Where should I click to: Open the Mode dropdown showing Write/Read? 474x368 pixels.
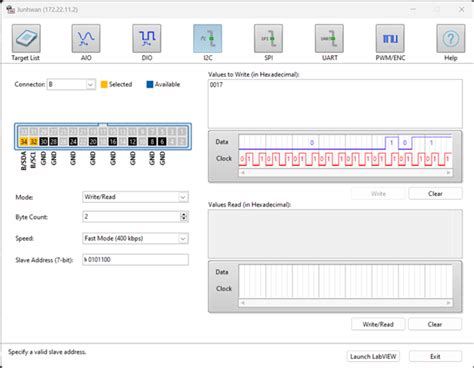(x=183, y=197)
